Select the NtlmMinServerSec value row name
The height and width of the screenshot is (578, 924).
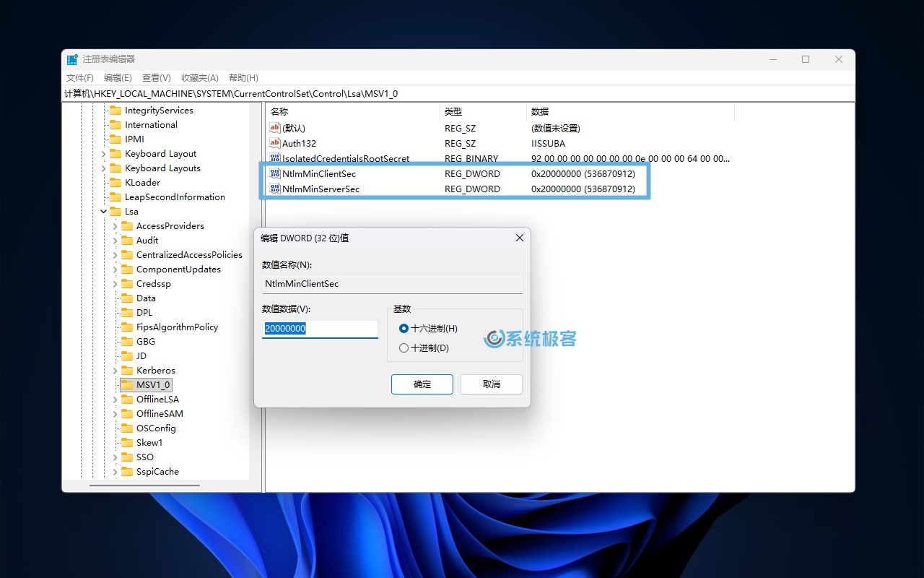(x=321, y=189)
